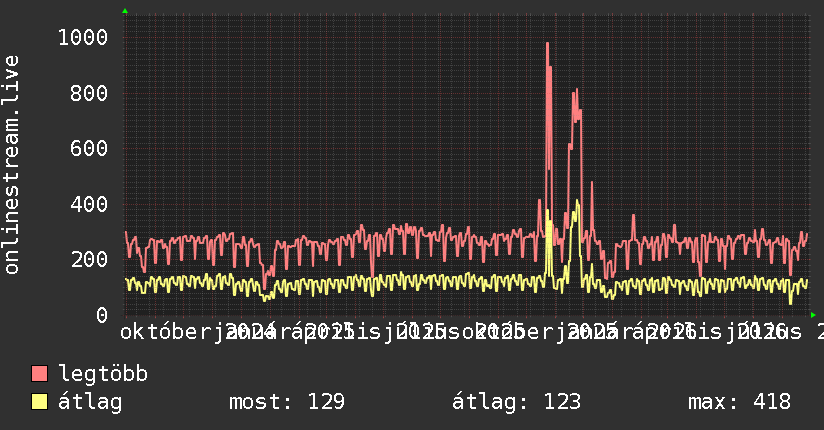This screenshot has height=430, width=824.
Task: Click the max: 418 statistic
Action: point(739,402)
